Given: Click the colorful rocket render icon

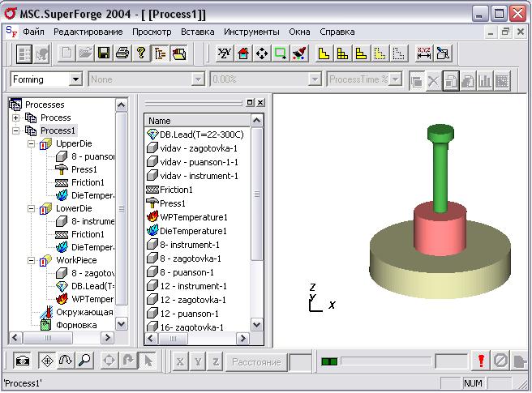Looking at the screenshot, I should coord(299,53).
